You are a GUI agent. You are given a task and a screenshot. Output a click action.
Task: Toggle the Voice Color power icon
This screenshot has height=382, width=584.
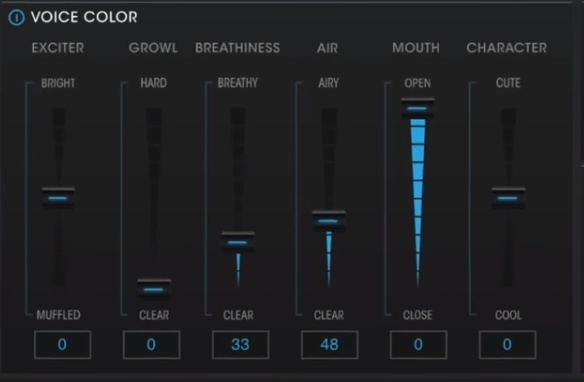(x=16, y=17)
